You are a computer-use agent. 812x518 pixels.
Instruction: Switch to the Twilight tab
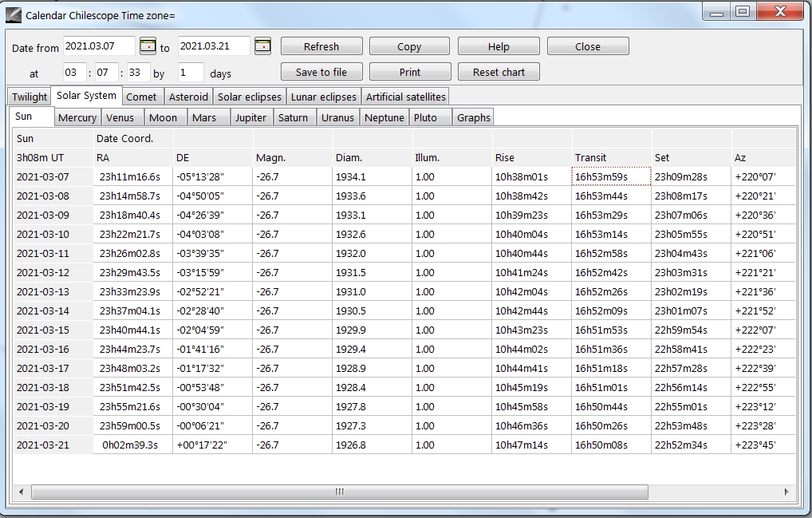pos(30,97)
